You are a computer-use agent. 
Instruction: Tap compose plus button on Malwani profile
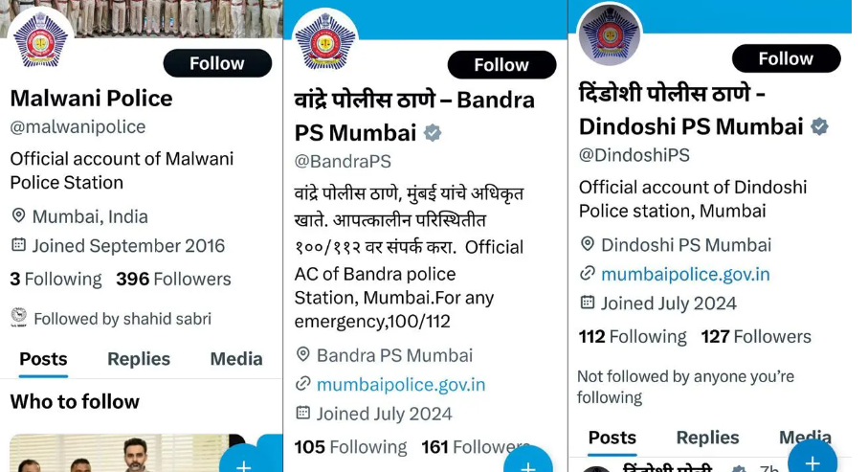(x=244, y=461)
